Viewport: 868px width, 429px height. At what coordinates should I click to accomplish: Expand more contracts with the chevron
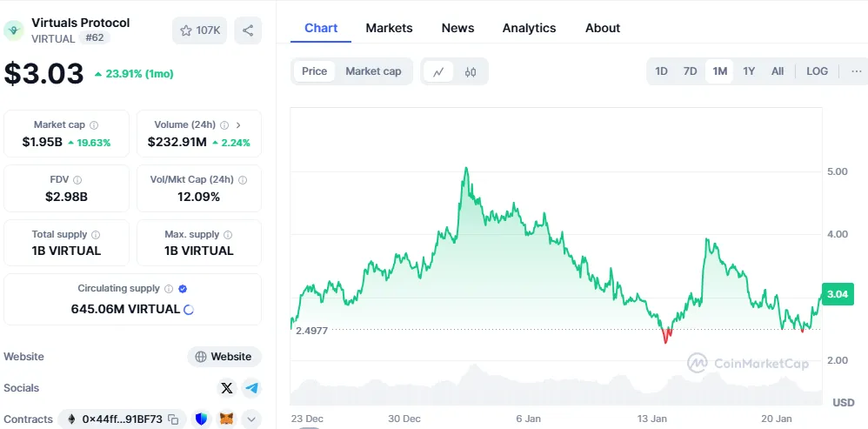coord(251,419)
